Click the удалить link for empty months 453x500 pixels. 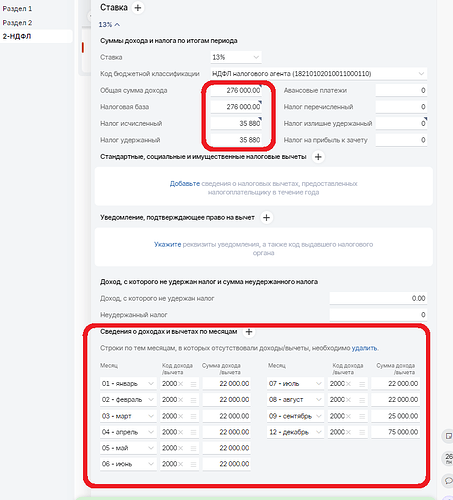tap(364, 348)
